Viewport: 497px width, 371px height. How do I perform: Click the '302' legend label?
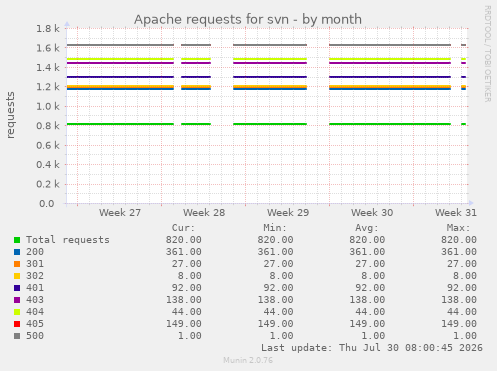(x=35, y=276)
